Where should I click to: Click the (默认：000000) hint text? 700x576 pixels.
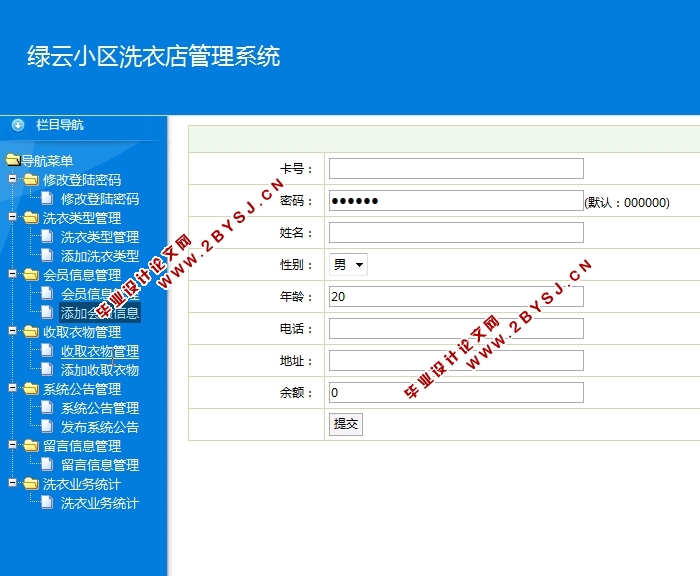[627, 203]
